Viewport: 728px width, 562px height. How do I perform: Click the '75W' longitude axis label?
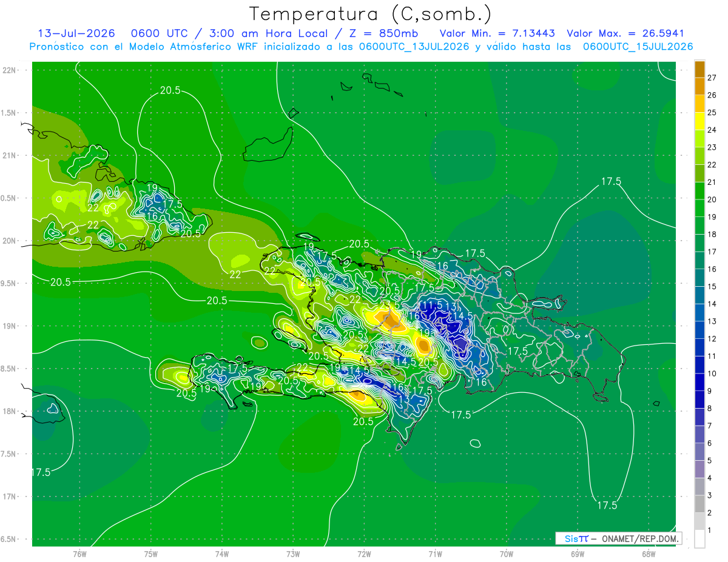[x=151, y=554]
